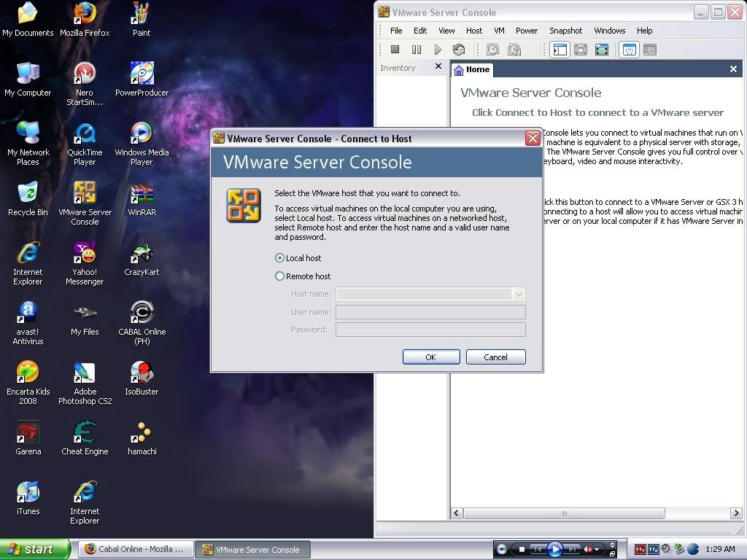Image resolution: width=747 pixels, height=560 pixels.
Task: Click the Power Off stop toolbar icon
Action: pyautogui.click(x=395, y=49)
